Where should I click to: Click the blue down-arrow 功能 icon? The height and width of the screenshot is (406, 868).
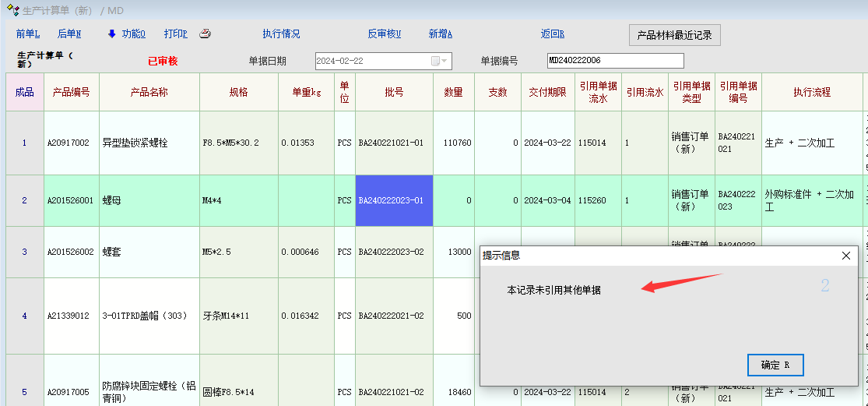(111, 34)
